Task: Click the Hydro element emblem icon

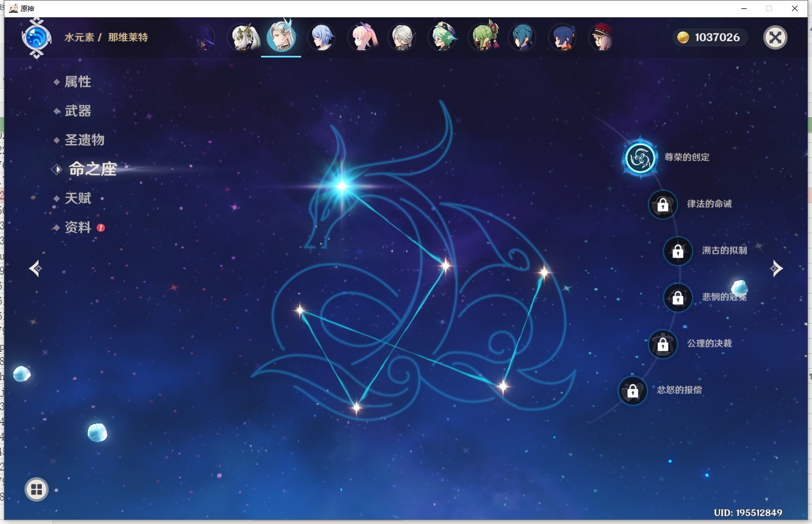Action: click(37, 37)
